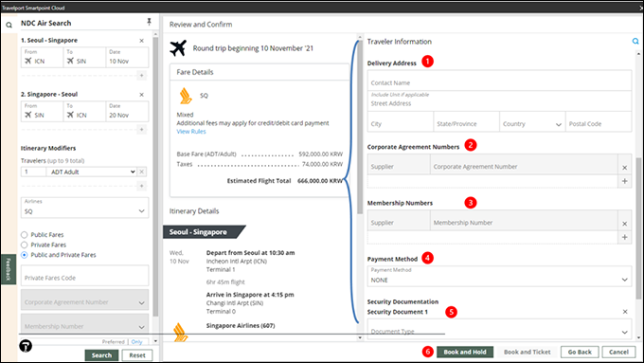Delete the Membership Number row
The width and height of the screenshot is (644, 363).
[x=624, y=224]
